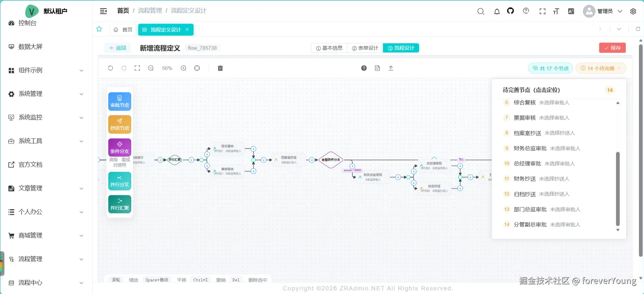Viewport: 644px width, 294px height.
Task: Click the document icon in canvas toolbar
Action: tap(377, 68)
